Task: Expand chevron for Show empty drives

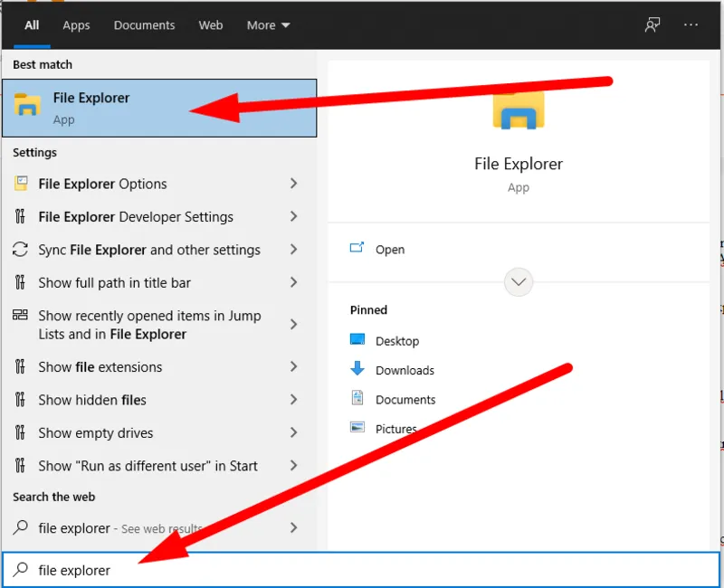Action: (x=293, y=432)
